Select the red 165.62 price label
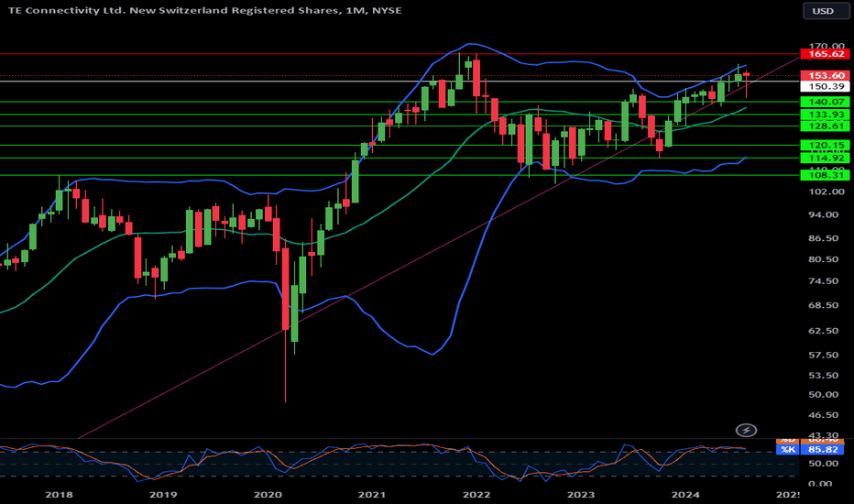This screenshot has width=854, height=504. [x=825, y=54]
